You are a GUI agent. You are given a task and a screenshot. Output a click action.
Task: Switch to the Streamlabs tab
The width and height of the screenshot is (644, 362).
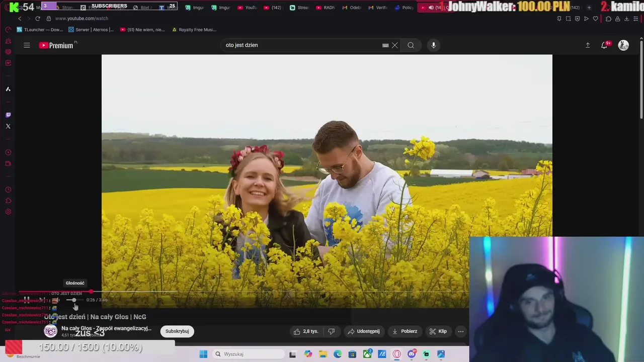point(299,8)
